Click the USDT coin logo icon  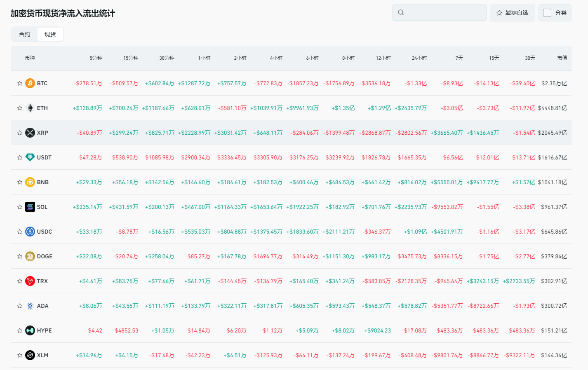(x=30, y=157)
